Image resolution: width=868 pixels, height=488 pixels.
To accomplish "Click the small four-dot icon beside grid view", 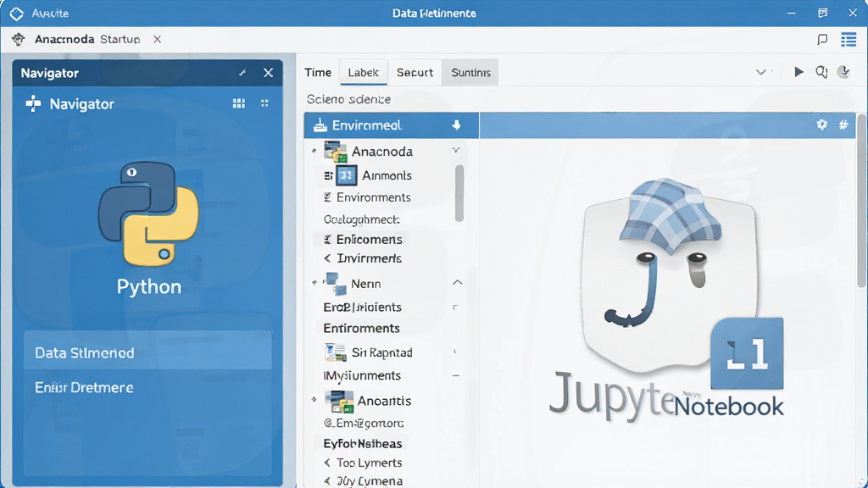I will [264, 103].
